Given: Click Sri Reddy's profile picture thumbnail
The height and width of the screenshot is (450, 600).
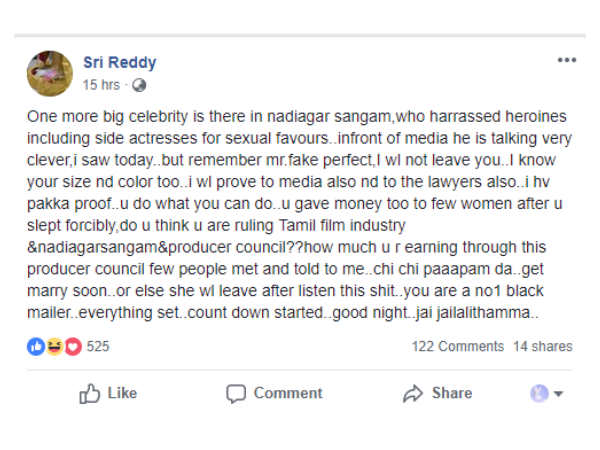Looking at the screenshot, I should [50, 73].
